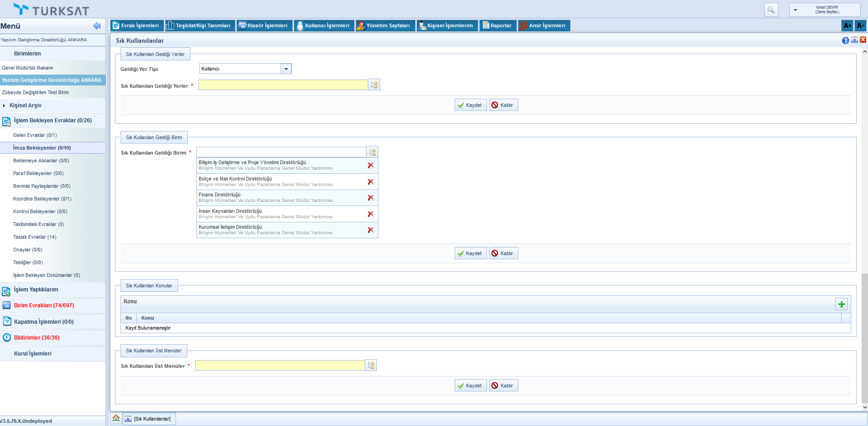Open the Evrak İşlemleri menu

pos(136,25)
